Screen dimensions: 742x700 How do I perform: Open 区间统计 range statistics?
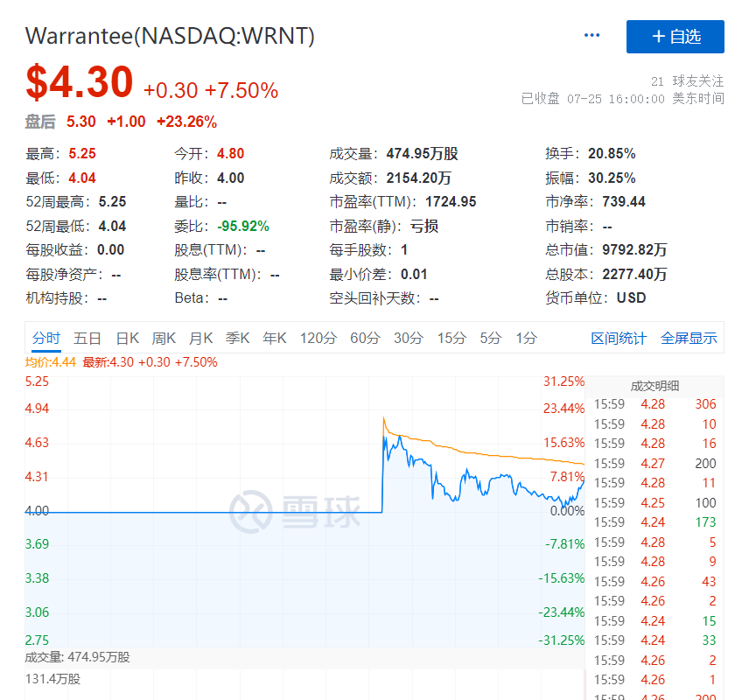[x=619, y=339]
